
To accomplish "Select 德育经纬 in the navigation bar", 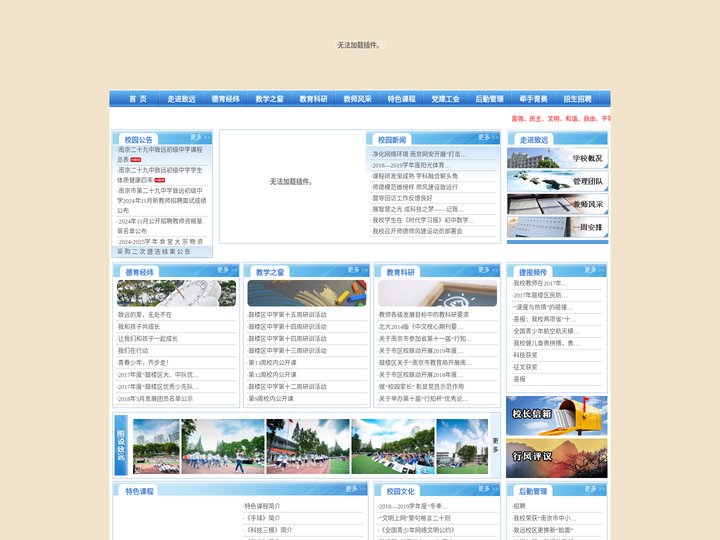I will 225,99.
